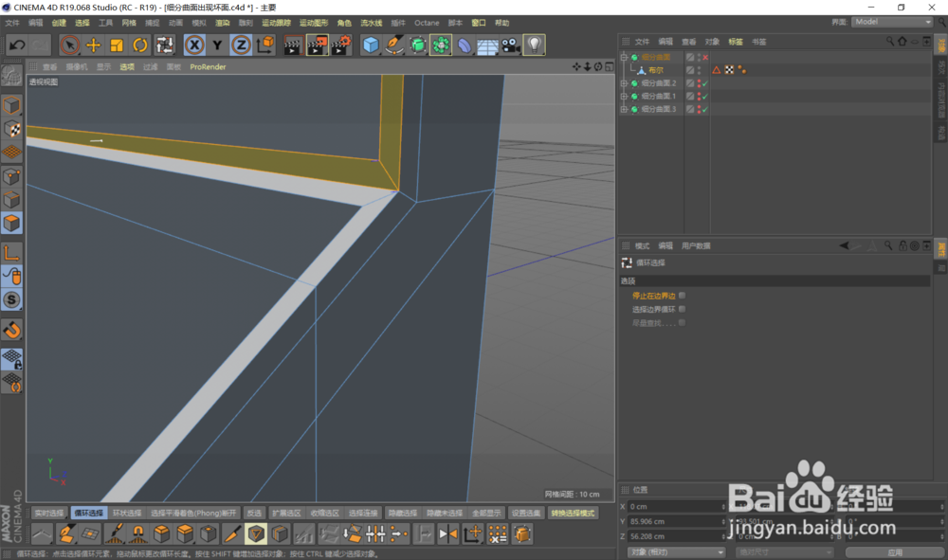Check 停止在边界边 option
The width and height of the screenshot is (948, 560).
[682, 296]
